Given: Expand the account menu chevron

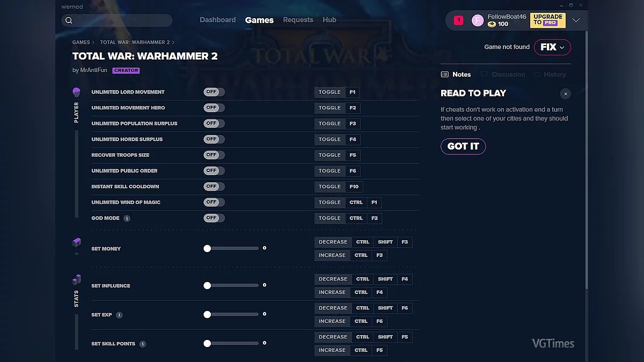Looking at the screenshot, I should click(x=576, y=20).
